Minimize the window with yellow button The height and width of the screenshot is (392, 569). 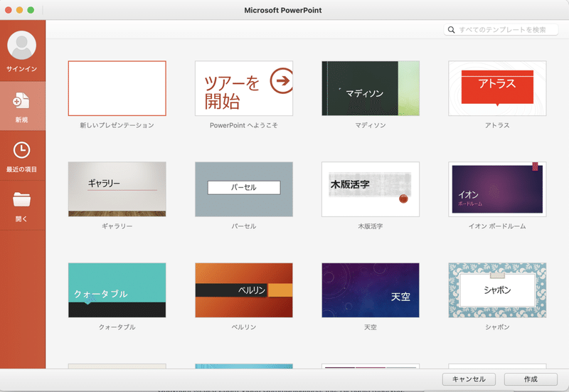[x=20, y=10]
